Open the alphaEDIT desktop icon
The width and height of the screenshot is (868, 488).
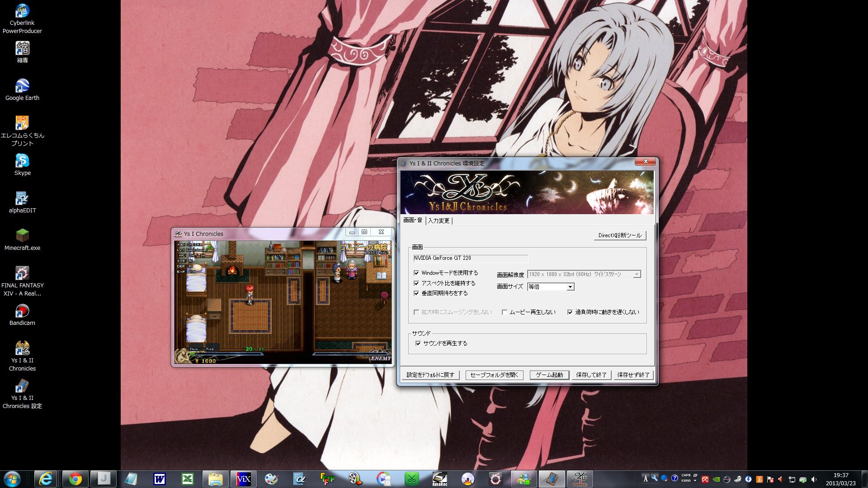click(x=22, y=202)
